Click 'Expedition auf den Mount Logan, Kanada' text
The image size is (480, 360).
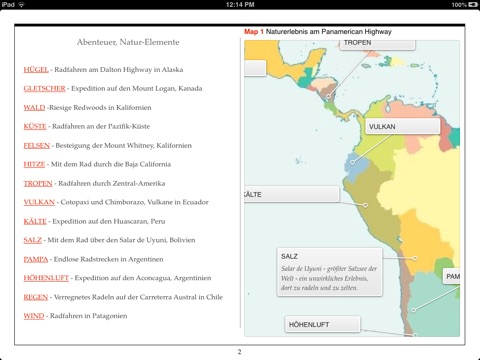137,88
